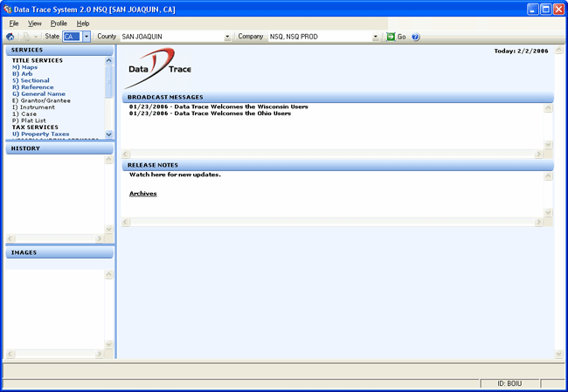
Task: Open the Help menu
Action: tap(83, 24)
